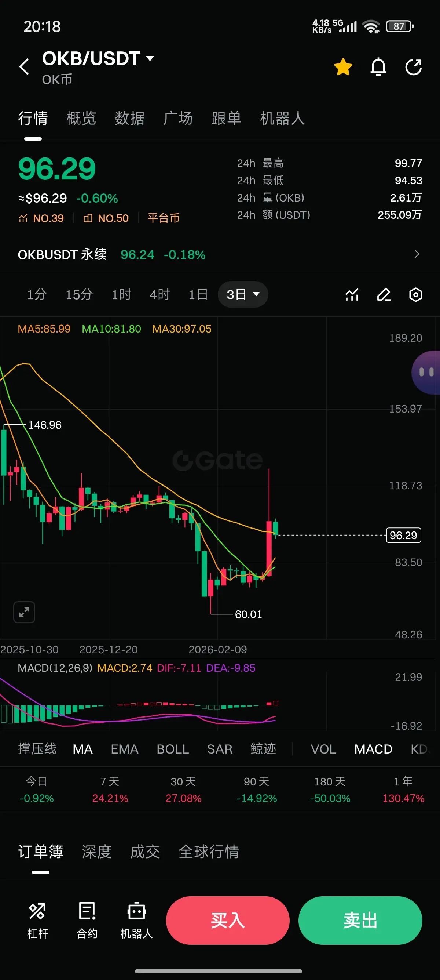Image resolution: width=440 pixels, height=980 pixels.
Task: Switch to 广场 tab
Action: tap(178, 118)
